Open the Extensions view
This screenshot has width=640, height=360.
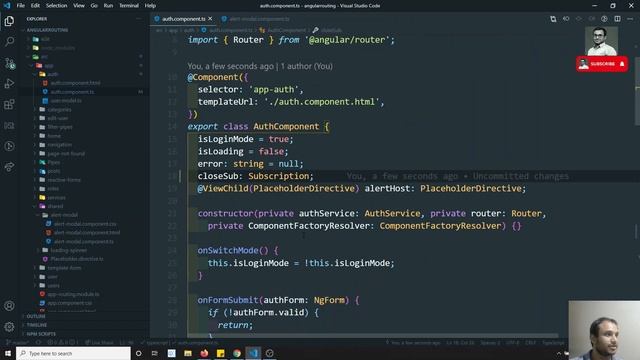pyautogui.click(x=9, y=104)
